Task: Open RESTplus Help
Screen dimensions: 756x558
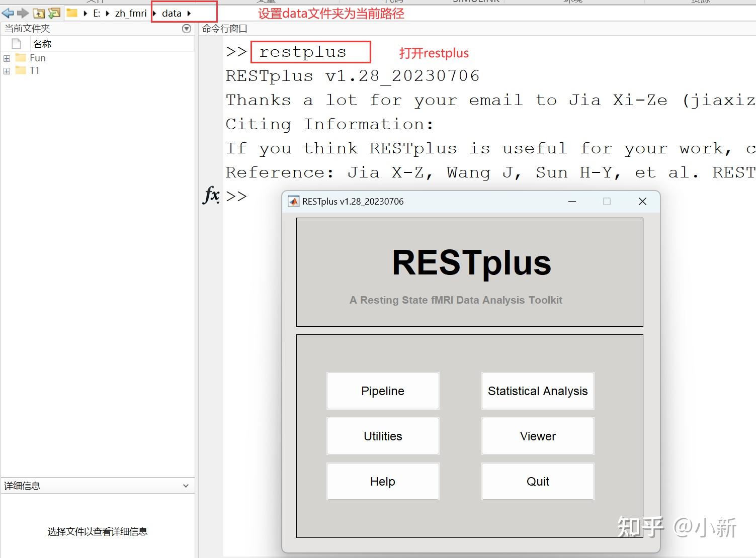Action: tap(382, 481)
